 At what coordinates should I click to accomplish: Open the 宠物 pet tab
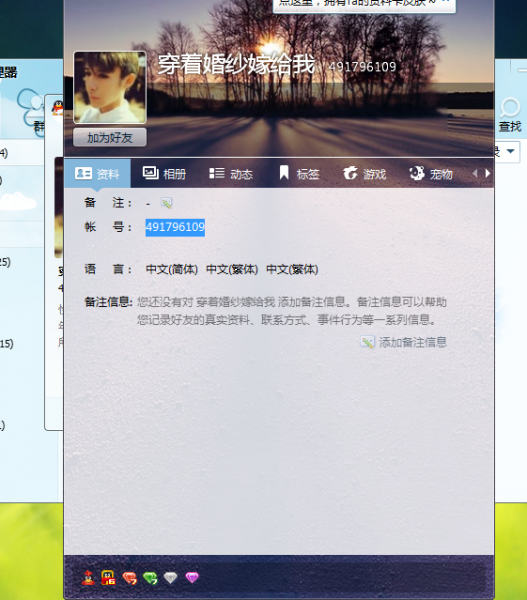click(431, 174)
